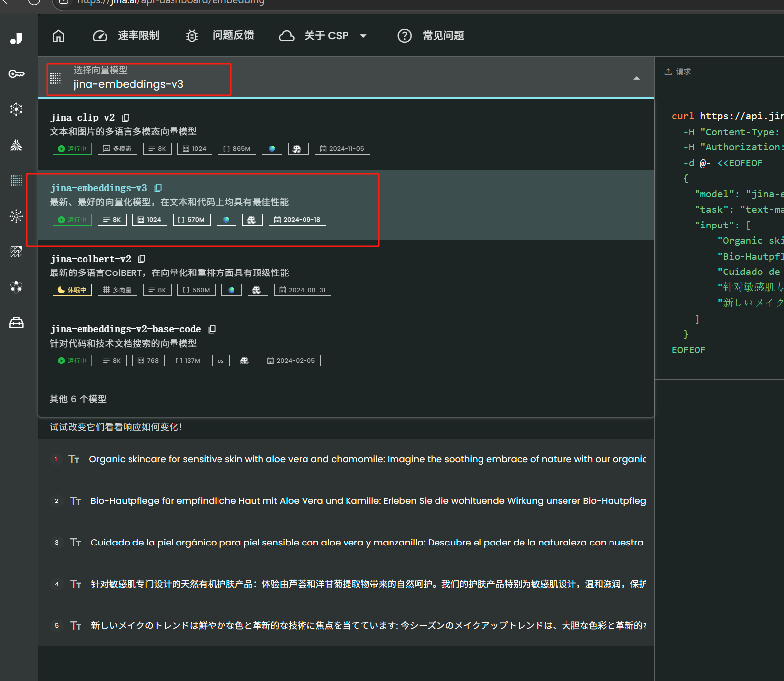Click the bottom sidebar tray icon
The height and width of the screenshot is (681, 784).
[16, 323]
